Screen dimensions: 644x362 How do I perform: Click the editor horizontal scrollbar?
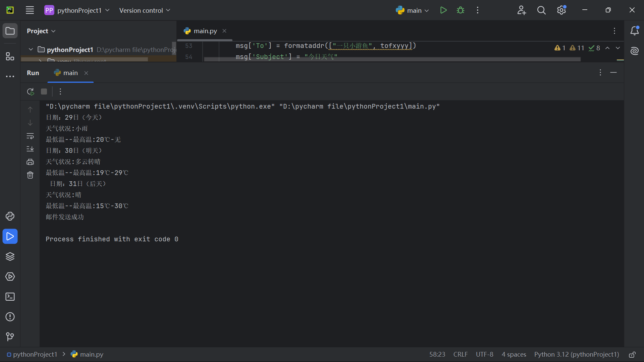coord(392,59)
